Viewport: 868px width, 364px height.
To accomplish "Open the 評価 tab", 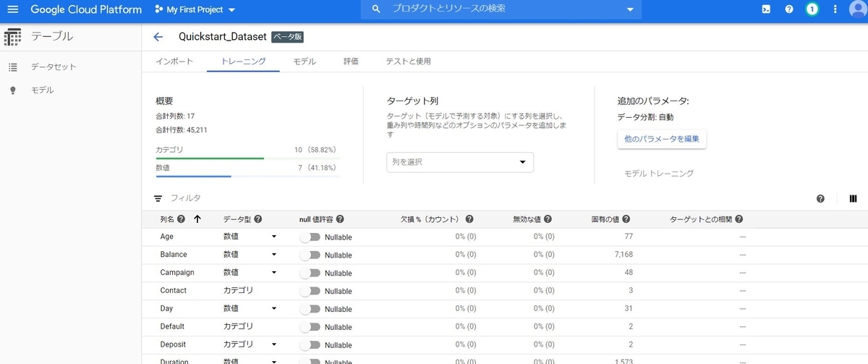I will 351,62.
